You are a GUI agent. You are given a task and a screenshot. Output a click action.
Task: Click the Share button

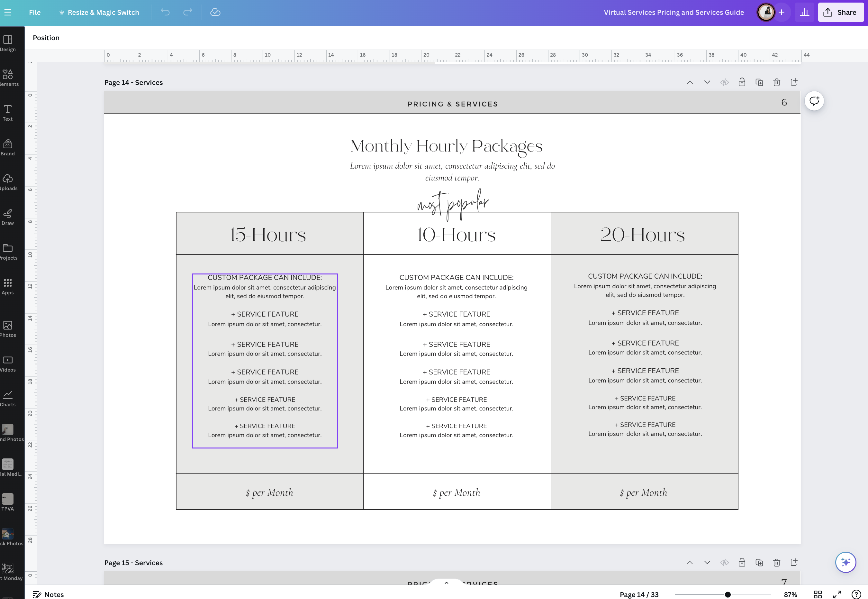(x=841, y=12)
